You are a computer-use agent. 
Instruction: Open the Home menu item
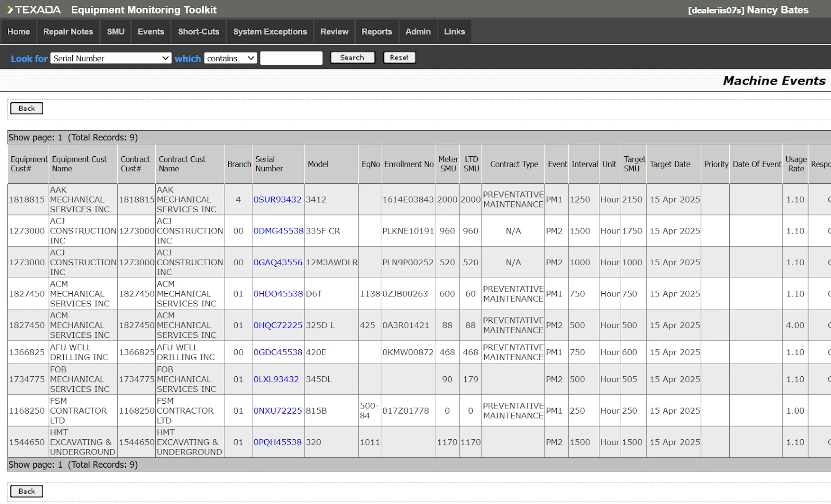click(x=19, y=32)
